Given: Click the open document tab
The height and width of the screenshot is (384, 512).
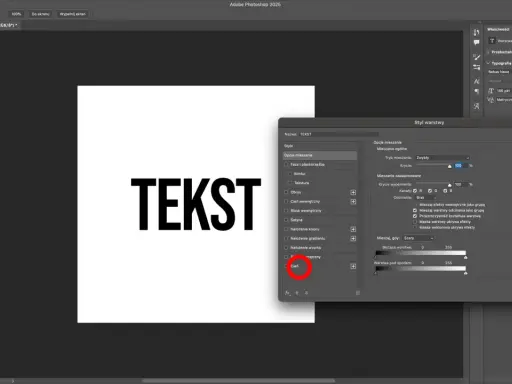Looking at the screenshot, I should 9,25.
